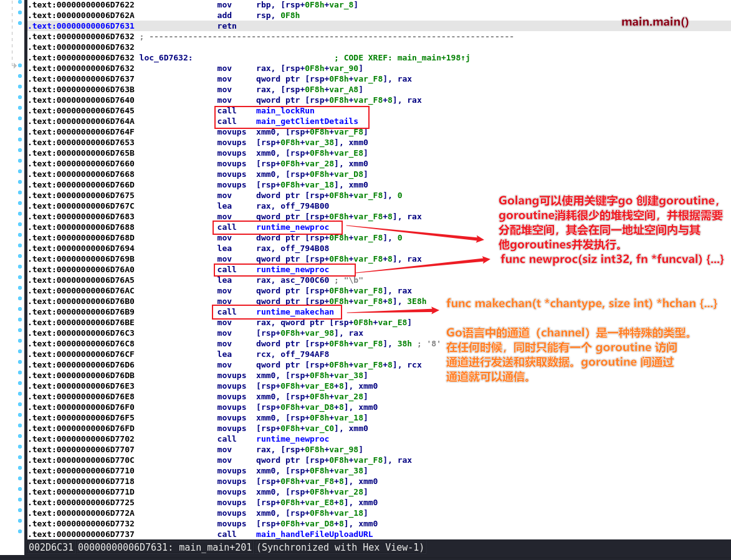The image size is (731, 560).
Task: Click breakpoint dot at address 6D7702
Action: click(x=21, y=439)
